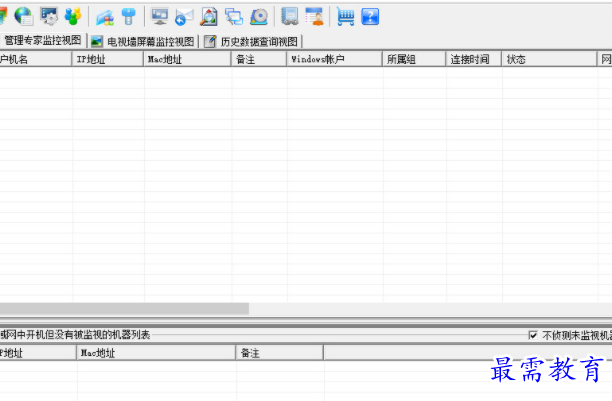Viewport: 612px width, 401px height.
Task: Click the envelope with reply arrow icon
Action: tap(184, 17)
